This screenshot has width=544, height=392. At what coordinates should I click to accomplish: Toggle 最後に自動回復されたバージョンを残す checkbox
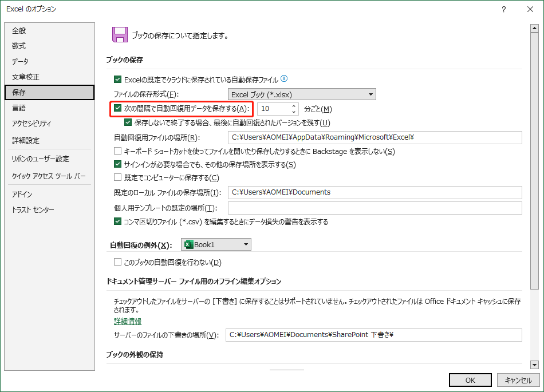pos(128,122)
